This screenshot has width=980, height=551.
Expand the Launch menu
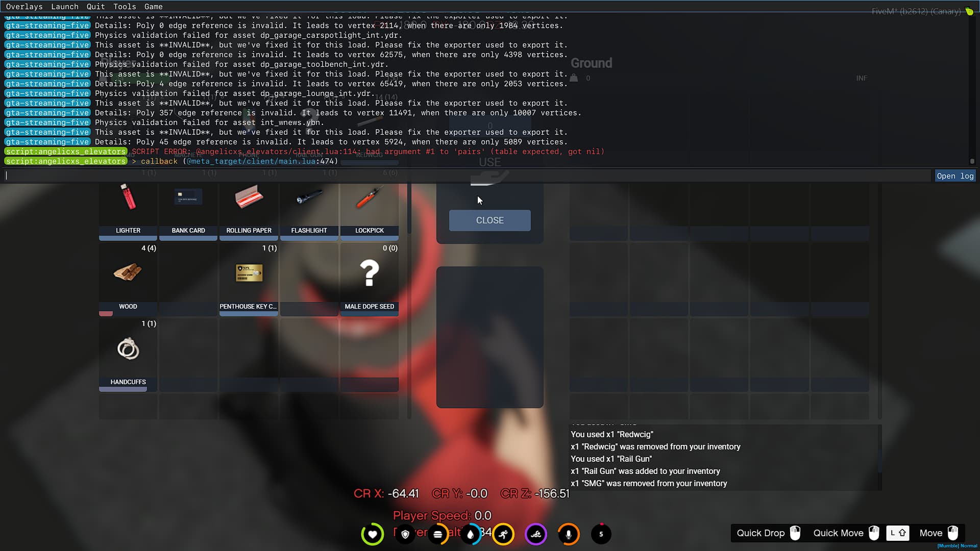65,7
